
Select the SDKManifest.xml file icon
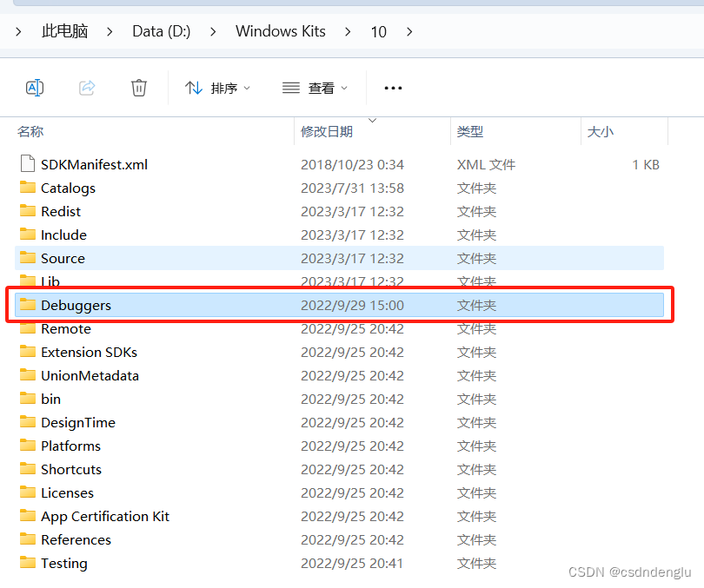click(x=28, y=163)
